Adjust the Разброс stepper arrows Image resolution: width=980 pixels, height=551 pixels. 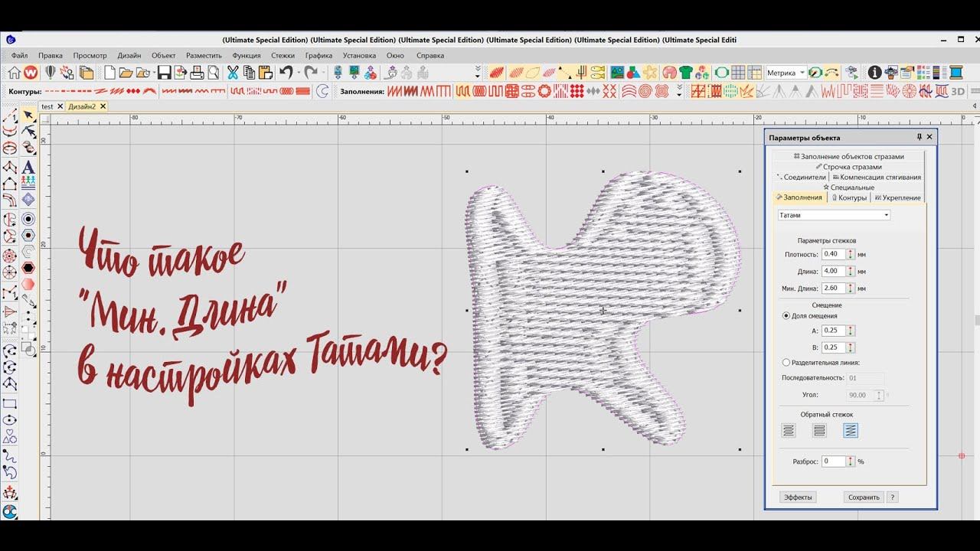click(851, 461)
